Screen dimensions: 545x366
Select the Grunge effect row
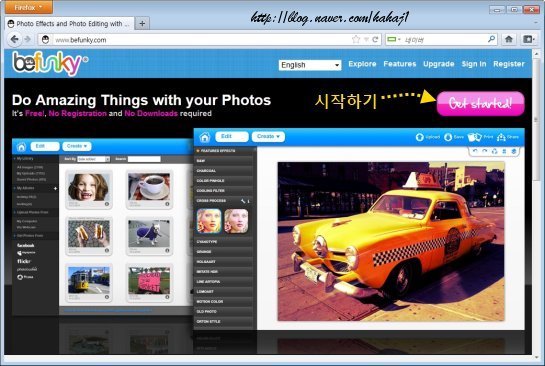pos(223,252)
